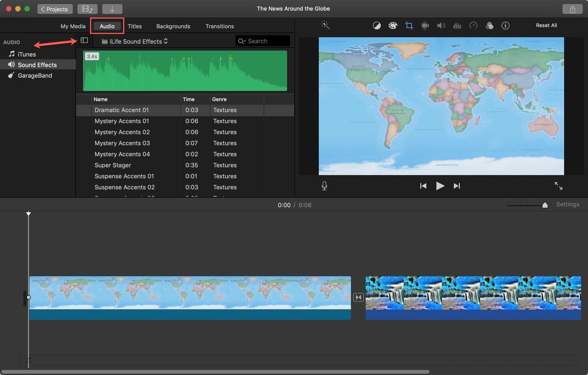Toggle fullscreen playback of viewer
Image resolution: width=588 pixels, height=375 pixels.
[559, 186]
